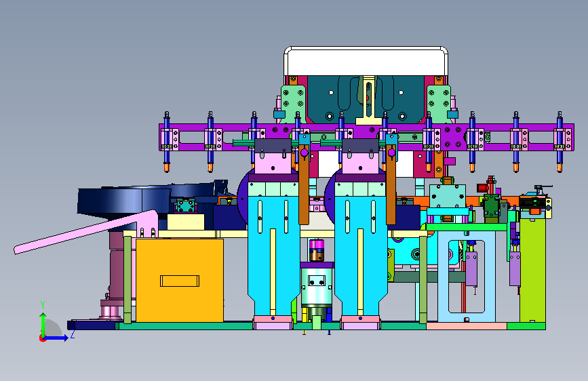Select the rightmost blue guide rod on beam

(560, 142)
